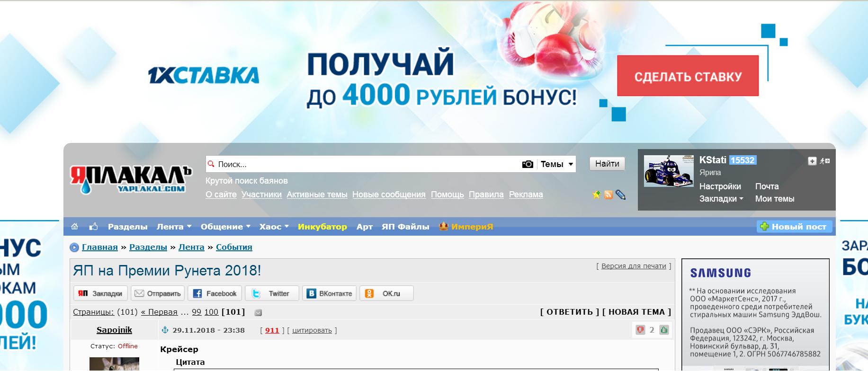Click the logout running-man icon
The width and height of the screenshot is (868, 371).
pyautogui.click(x=824, y=161)
